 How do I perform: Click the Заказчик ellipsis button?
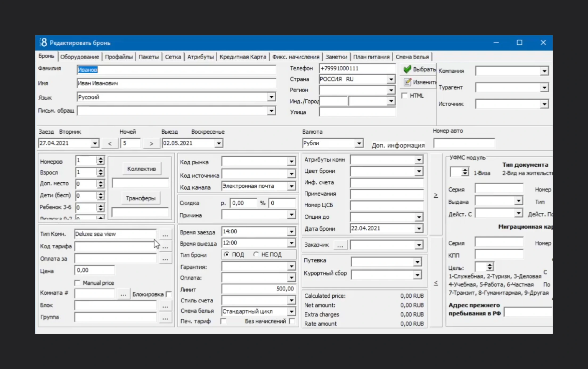click(340, 245)
